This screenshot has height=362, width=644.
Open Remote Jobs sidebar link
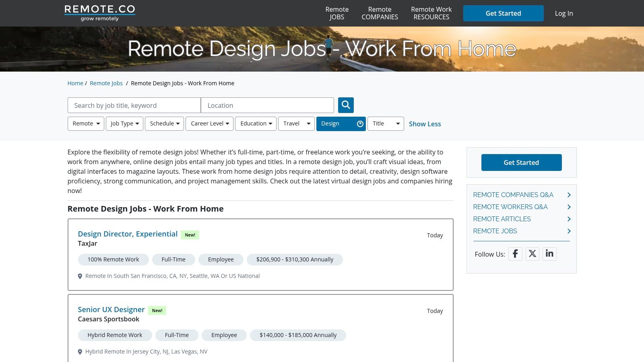click(x=495, y=231)
